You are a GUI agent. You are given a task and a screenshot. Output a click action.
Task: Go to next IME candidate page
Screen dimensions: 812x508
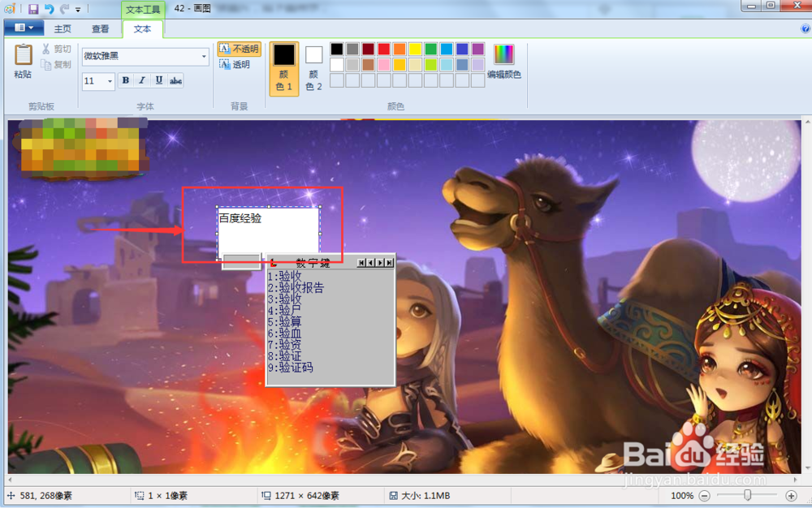pyautogui.click(x=380, y=263)
